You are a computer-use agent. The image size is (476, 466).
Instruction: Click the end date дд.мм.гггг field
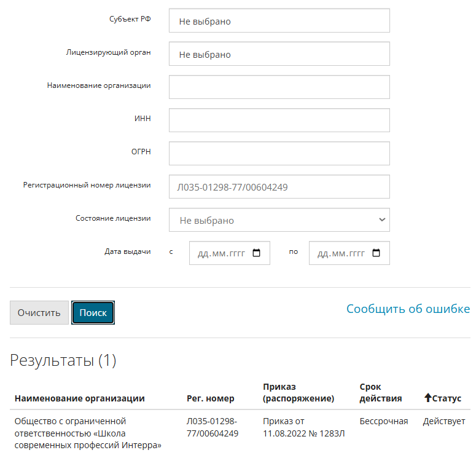pos(349,253)
